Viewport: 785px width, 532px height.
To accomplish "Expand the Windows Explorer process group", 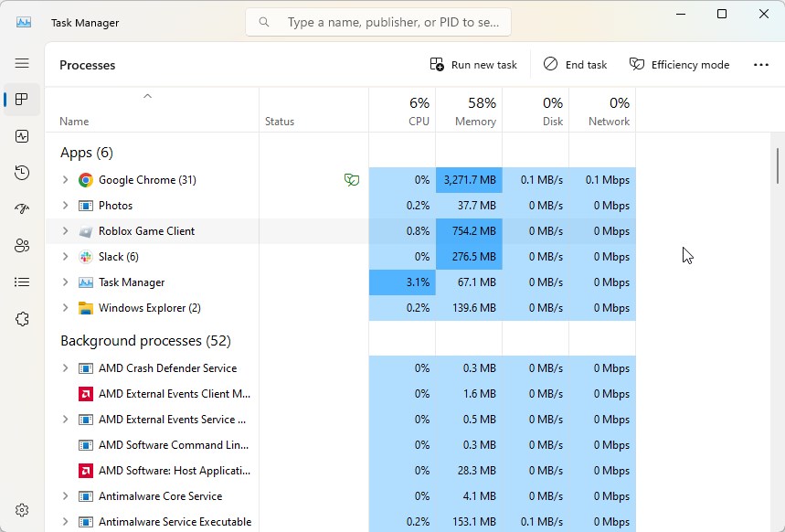I will [64, 308].
